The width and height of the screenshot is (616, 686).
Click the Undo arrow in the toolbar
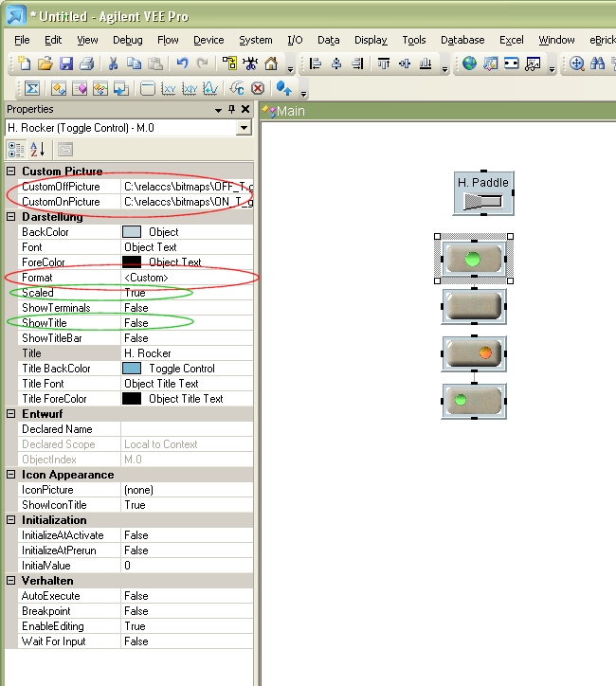point(182,64)
